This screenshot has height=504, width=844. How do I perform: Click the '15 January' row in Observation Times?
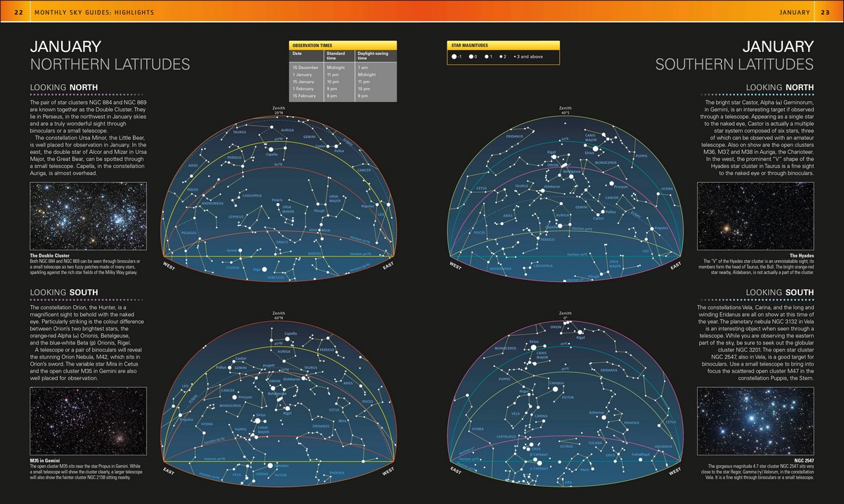tap(343, 82)
